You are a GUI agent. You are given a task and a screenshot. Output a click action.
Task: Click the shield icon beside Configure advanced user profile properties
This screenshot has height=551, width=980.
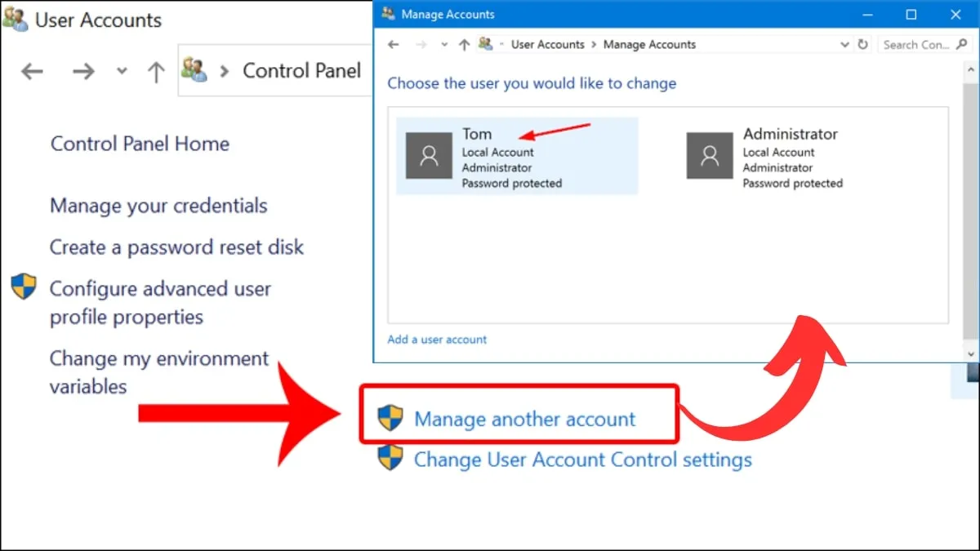click(x=24, y=287)
